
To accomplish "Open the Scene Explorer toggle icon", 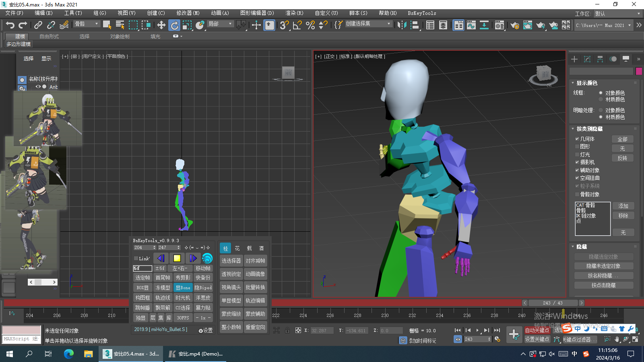I will [x=430, y=25].
